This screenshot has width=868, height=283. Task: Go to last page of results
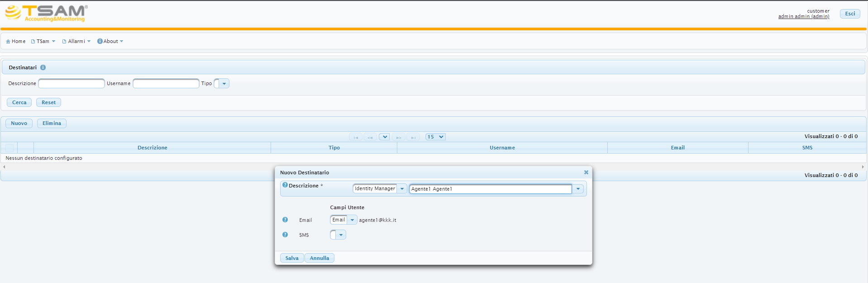coord(413,137)
